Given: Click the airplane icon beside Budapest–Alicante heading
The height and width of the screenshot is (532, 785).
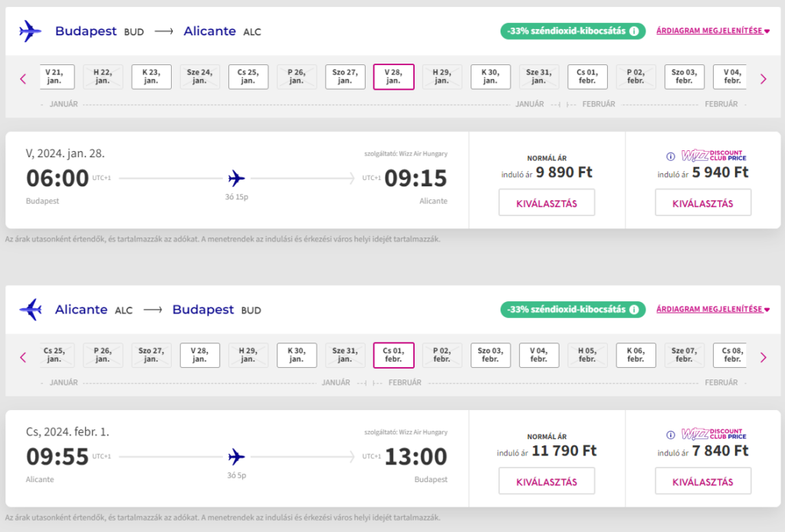Looking at the screenshot, I should coord(31,31).
